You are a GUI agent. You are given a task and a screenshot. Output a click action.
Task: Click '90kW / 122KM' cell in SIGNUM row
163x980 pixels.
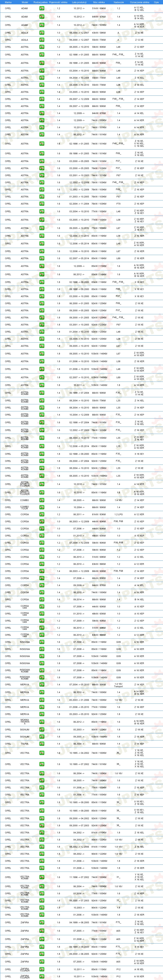click(x=99, y=730)
